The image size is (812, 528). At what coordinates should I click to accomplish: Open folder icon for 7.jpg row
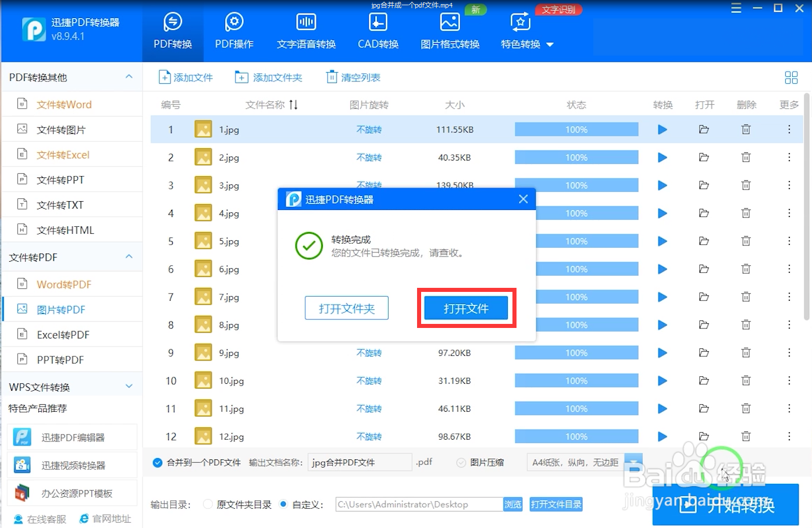704,297
